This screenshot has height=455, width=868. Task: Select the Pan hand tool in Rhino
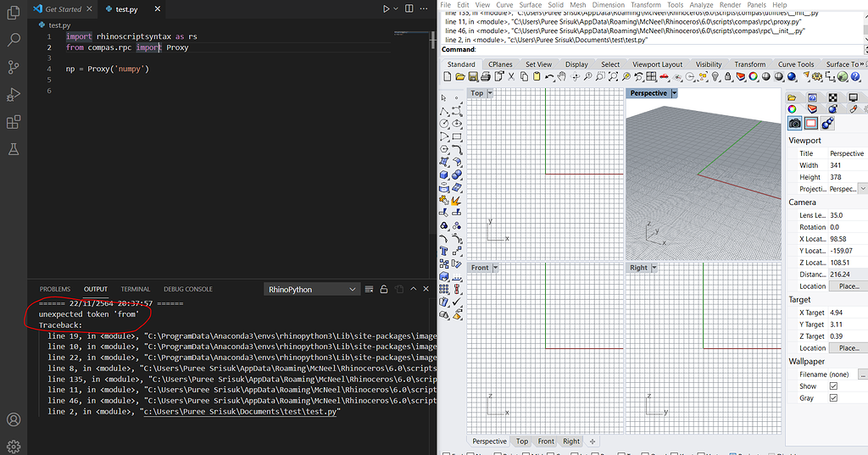pyautogui.click(x=562, y=77)
